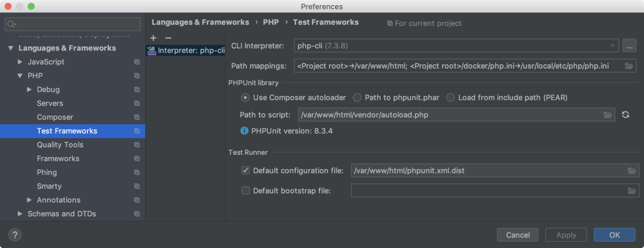Image resolution: width=644 pixels, height=248 pixels.
Task: Browse for default bootstrap file
Action: click(632, 191)
